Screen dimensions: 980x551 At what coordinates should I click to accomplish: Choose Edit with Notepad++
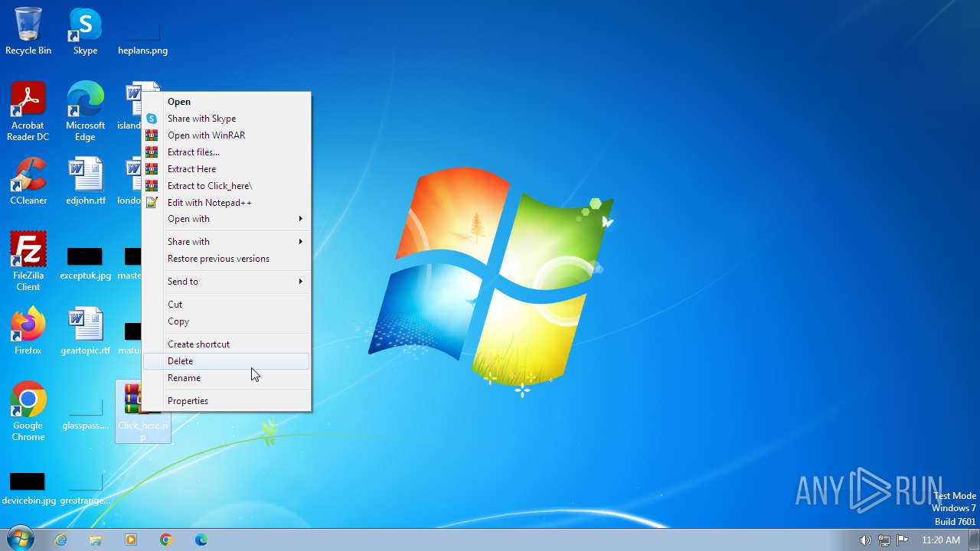tap(227, 203)
